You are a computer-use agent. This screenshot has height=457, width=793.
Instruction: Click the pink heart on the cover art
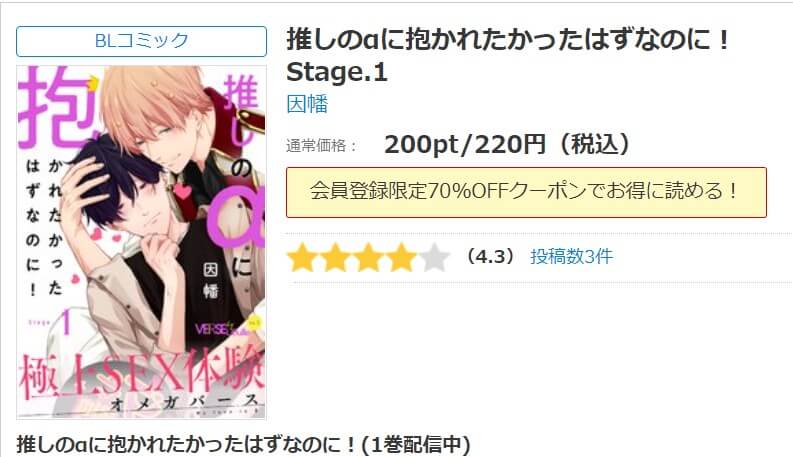tap(183, 192)
